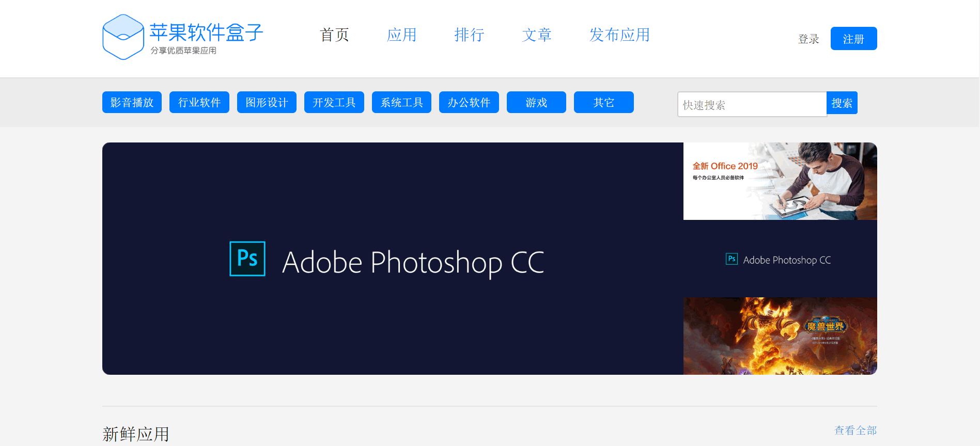
Task: Open the 魔兽世界 game thumbnail
Action: (780, 336)
